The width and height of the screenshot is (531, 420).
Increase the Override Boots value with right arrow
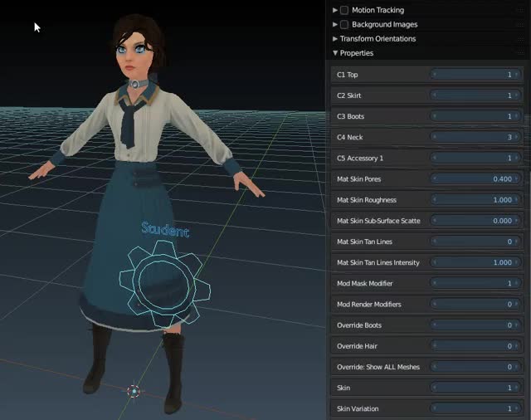coord(516,325)
